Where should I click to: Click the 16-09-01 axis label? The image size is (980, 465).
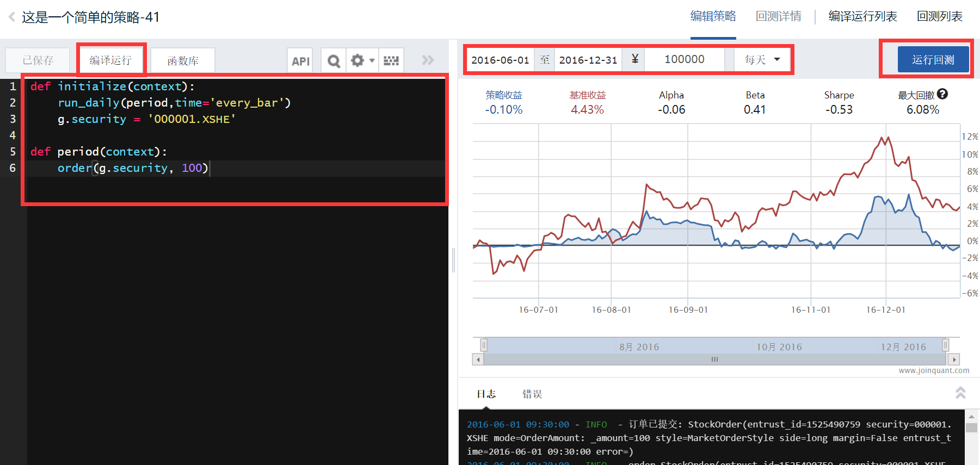click(x=688, y=309)
